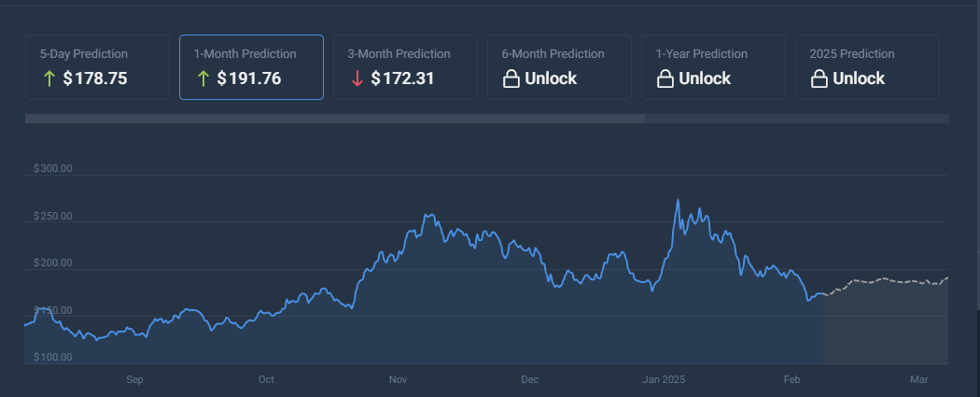Click the green up arrow beside $191.76
This screenshot has width=980, height=397.
click(203, 78)
